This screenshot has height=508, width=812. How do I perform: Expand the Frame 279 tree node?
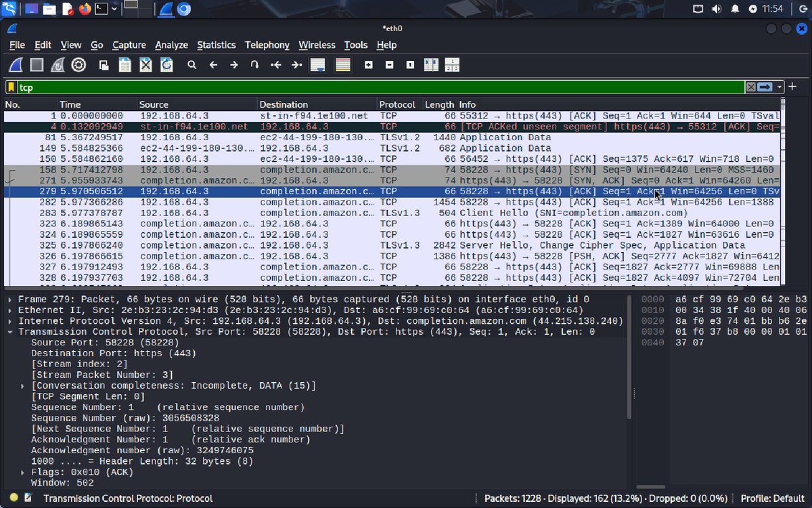[x=10, y=299]
